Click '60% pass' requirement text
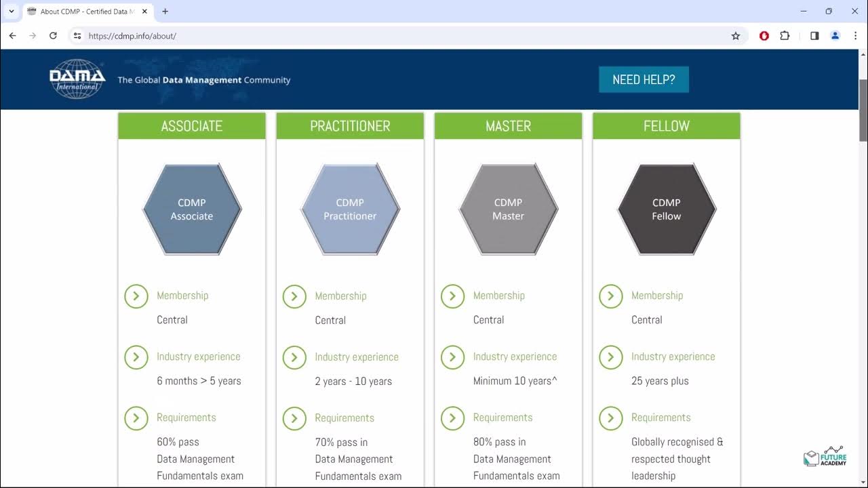 (178, 442)
